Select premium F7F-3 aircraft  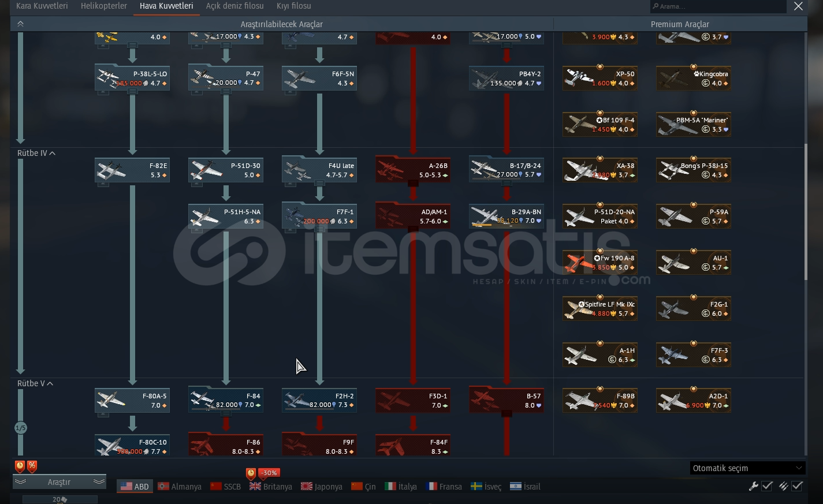pyautogui.click(x=694, y=355)
